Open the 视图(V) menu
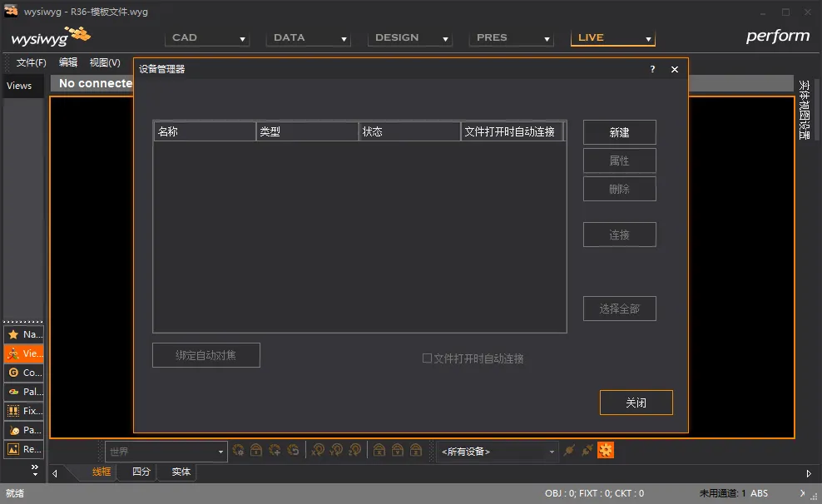Image resolution: width=822 pixels, height=504 pixels. (x=105, y=62)
